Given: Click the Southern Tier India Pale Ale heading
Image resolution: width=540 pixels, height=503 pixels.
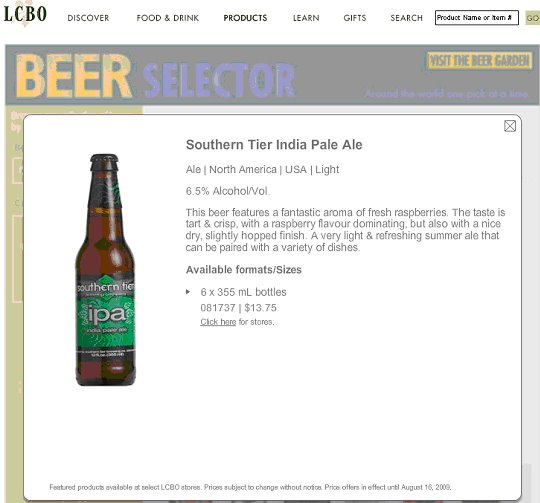Looking at the screenshot, I should [x=274, y=145].
